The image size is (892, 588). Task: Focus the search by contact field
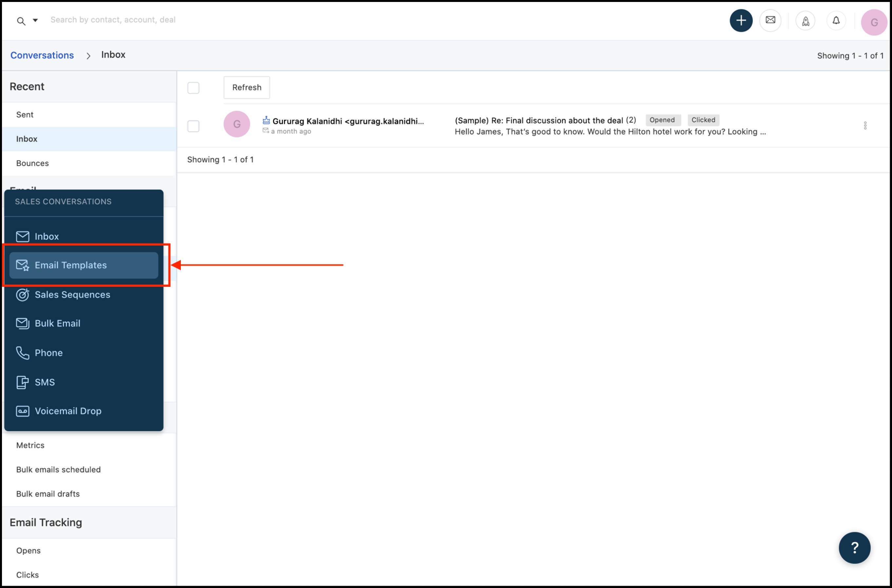[x=113, y=20]
